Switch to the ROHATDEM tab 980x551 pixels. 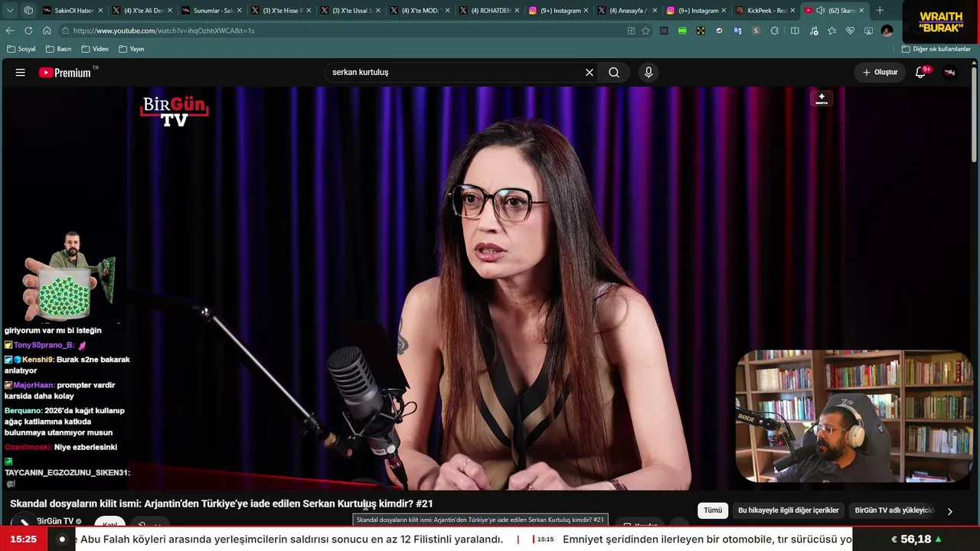click(488, 11)
